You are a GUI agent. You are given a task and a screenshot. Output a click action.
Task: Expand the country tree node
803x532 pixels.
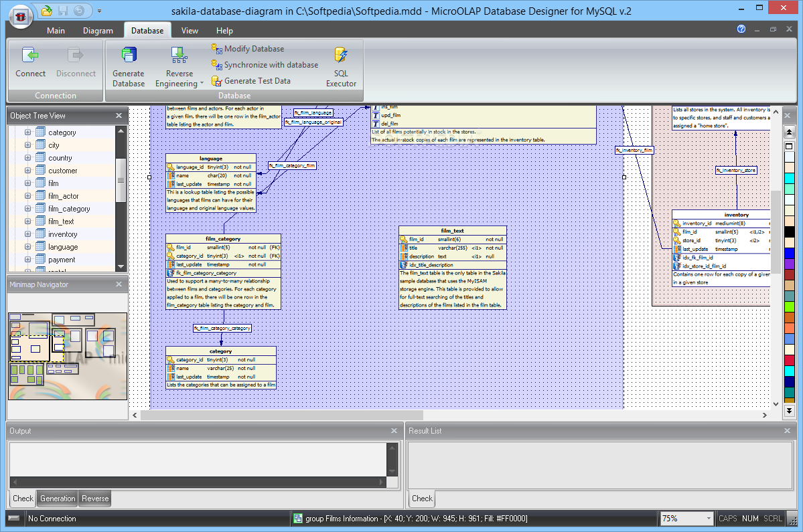[x=27, y=157]
